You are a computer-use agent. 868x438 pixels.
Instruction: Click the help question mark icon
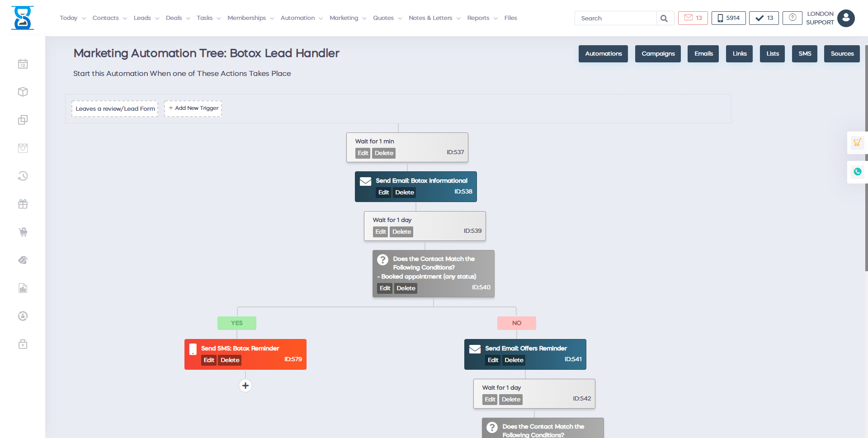[793, 18]
